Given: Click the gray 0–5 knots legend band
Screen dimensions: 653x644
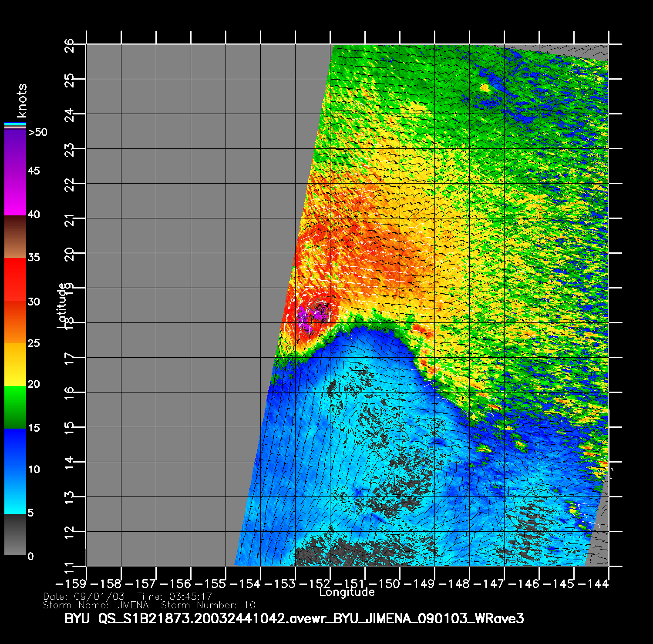Looking at the screenshot, I should [15, 534].
